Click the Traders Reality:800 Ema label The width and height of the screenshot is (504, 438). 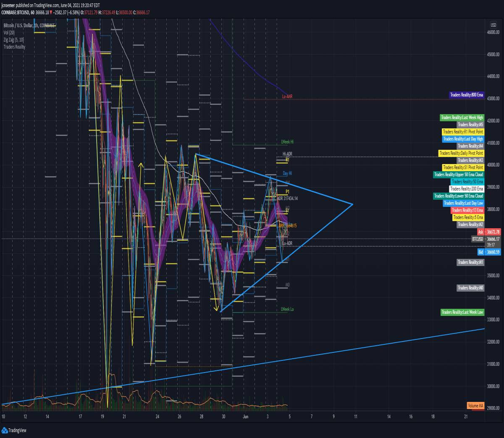pyautogui.click(x=467, y=95)
